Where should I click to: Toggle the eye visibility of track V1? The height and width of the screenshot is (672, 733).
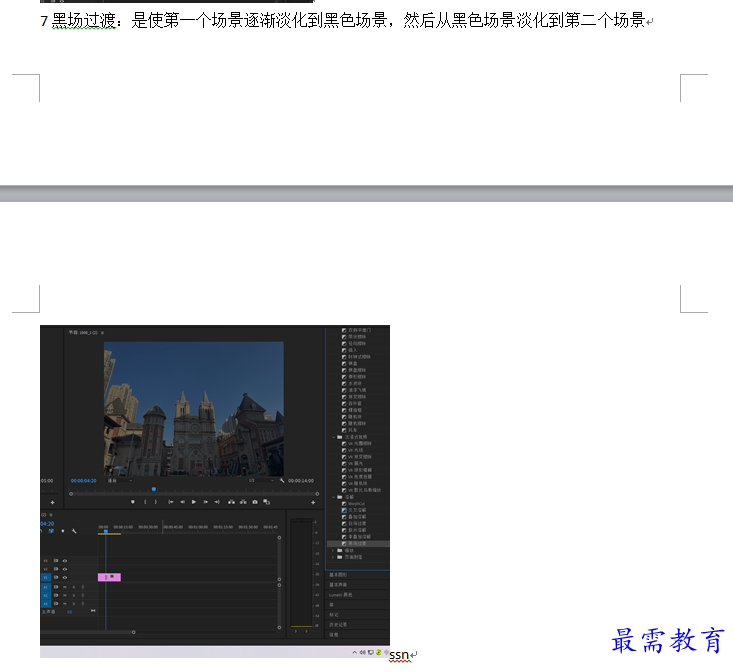[65, 578]
